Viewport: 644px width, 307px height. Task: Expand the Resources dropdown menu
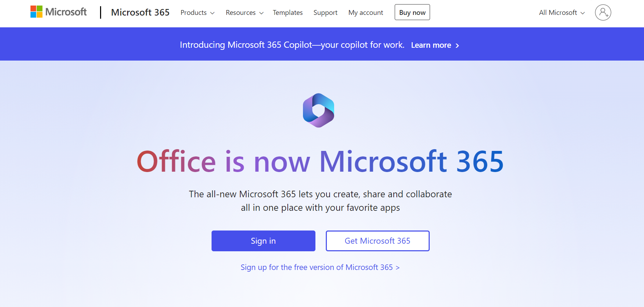click(244, 13)
